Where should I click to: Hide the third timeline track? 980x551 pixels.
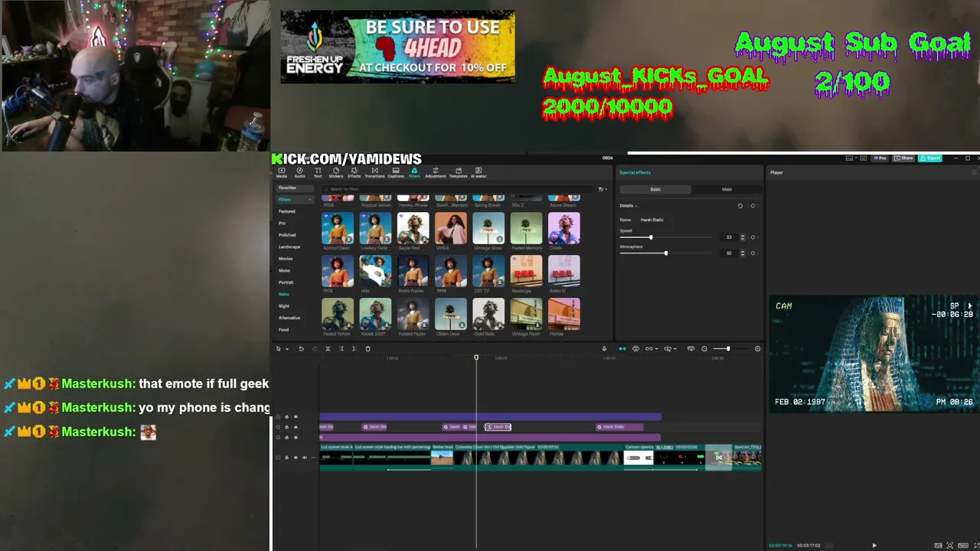click(x=296, y=437)
